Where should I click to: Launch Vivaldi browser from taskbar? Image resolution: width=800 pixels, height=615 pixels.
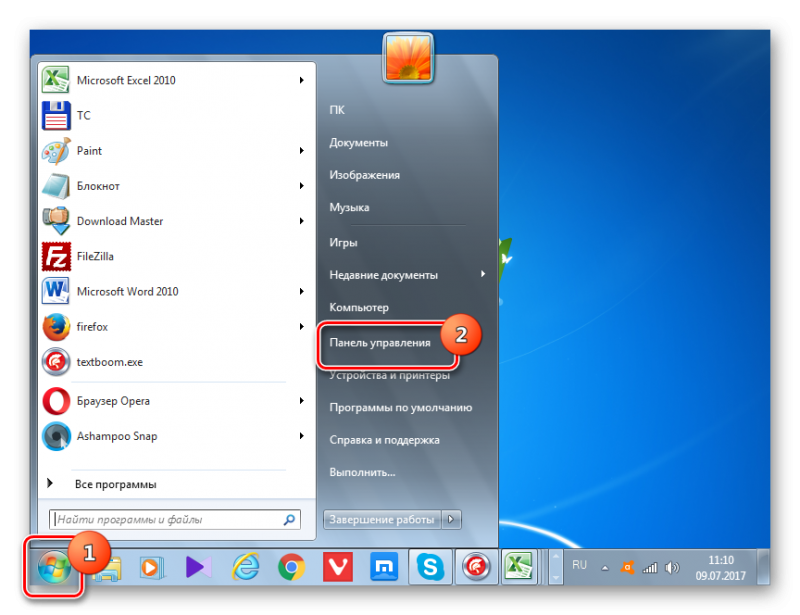[x=338, y=568]
